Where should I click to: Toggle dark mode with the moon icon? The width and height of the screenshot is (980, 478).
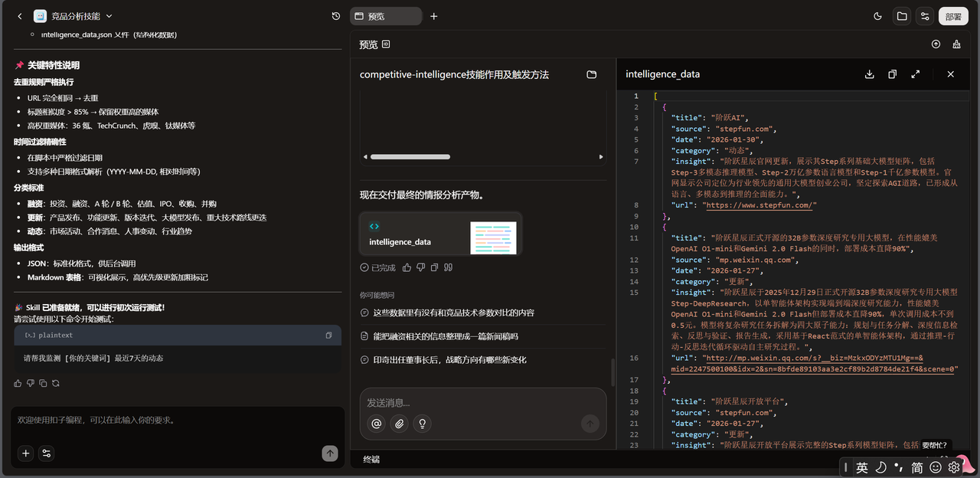878,16
